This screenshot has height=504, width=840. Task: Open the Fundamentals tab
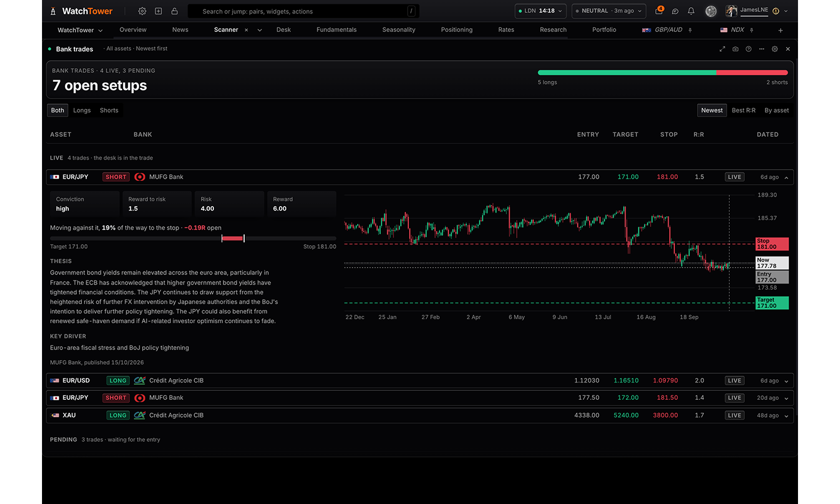coord(337,30)
